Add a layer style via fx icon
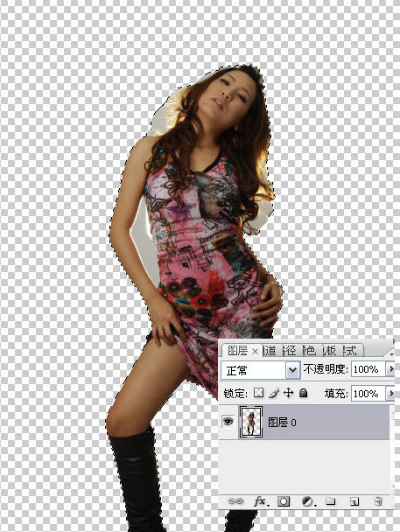This screenshot has width=400, height=532. point(261,500)
